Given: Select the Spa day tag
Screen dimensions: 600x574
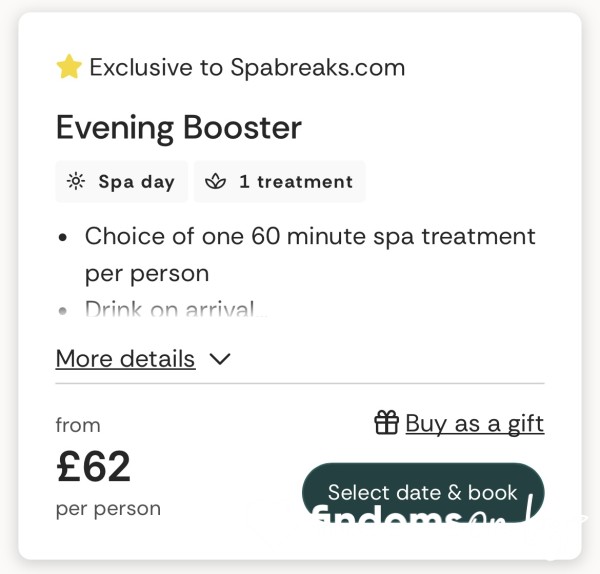Looking at the screenshot, I should [122, 181].
